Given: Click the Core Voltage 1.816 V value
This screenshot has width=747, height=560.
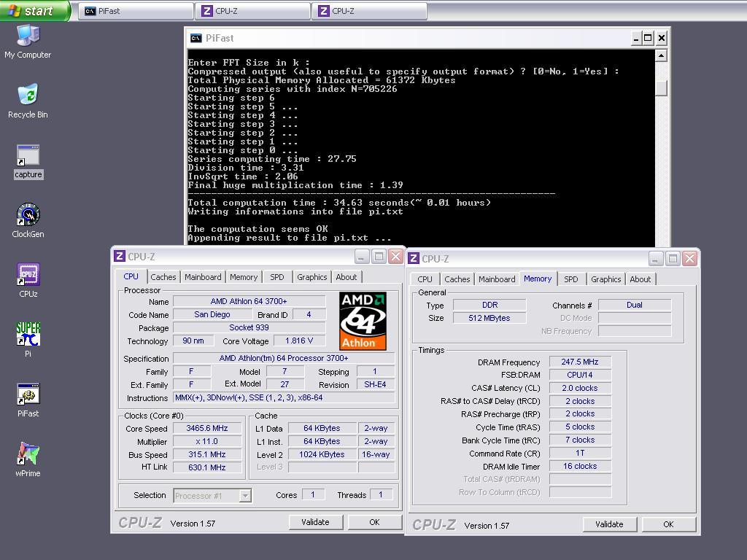Looking at the screenshot, I should click(299, 341).
